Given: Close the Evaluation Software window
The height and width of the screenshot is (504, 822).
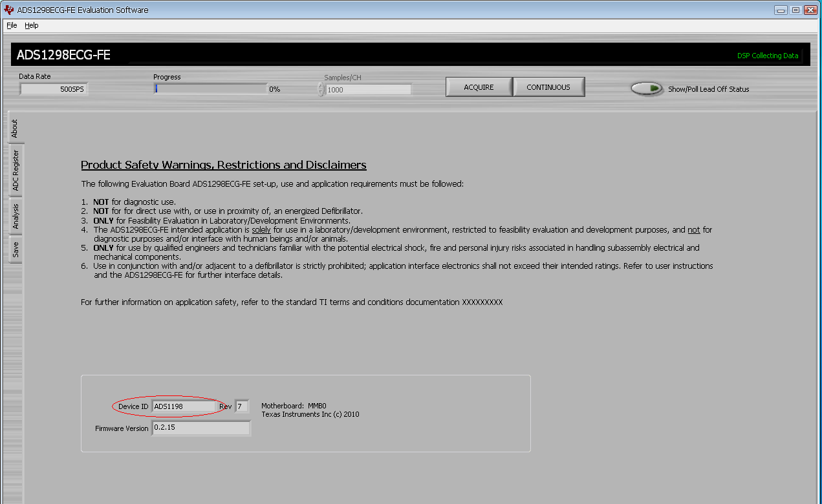Looking at the screenshot, I should [x=810, y=10].
